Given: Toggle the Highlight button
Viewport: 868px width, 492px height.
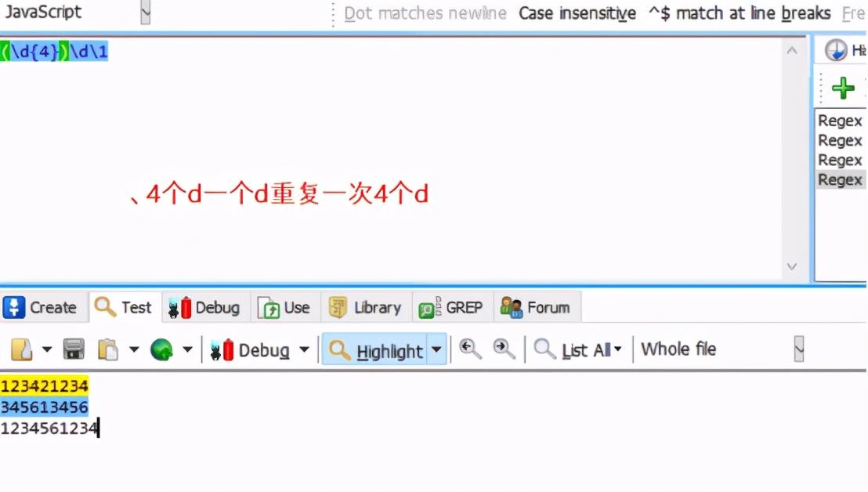Looking at the screenshot, I should pyautogui.click(x=374, y=349).
